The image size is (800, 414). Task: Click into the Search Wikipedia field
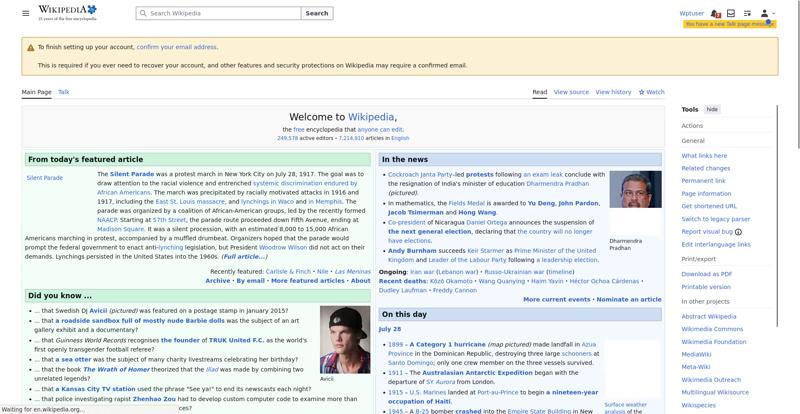[218, 13]
